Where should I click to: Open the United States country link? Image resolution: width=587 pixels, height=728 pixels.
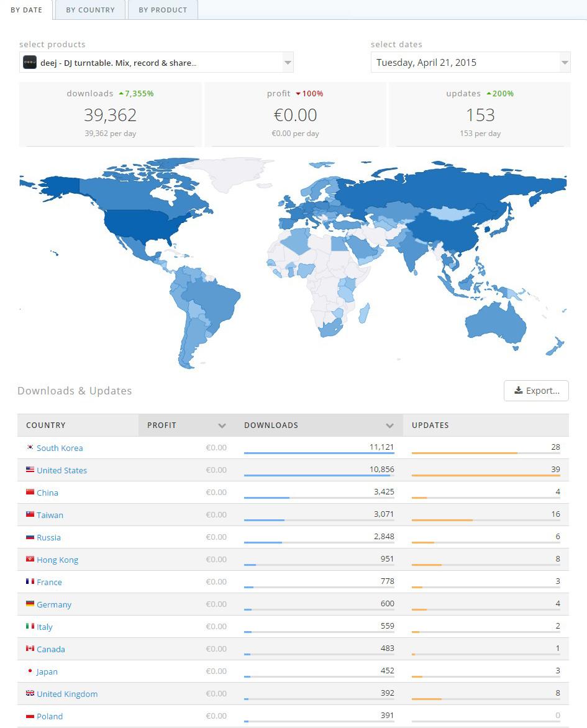(x=61, y=470)
